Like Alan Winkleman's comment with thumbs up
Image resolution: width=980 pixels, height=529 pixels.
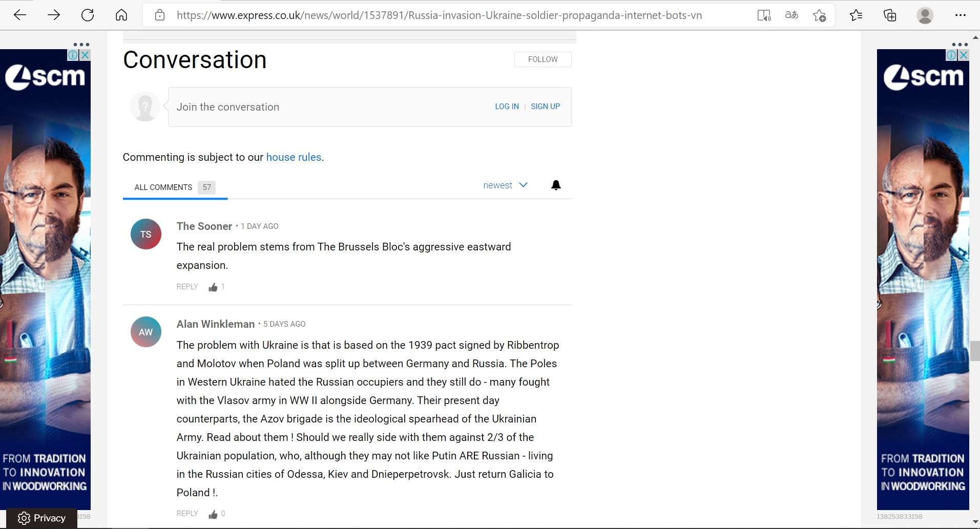[213, 514]
